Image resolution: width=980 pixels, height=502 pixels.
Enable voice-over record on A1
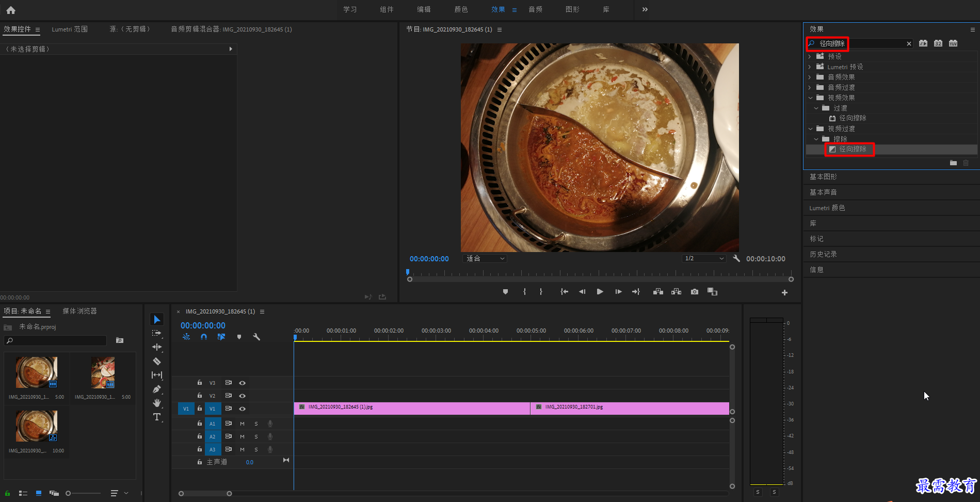pos(270,423)
